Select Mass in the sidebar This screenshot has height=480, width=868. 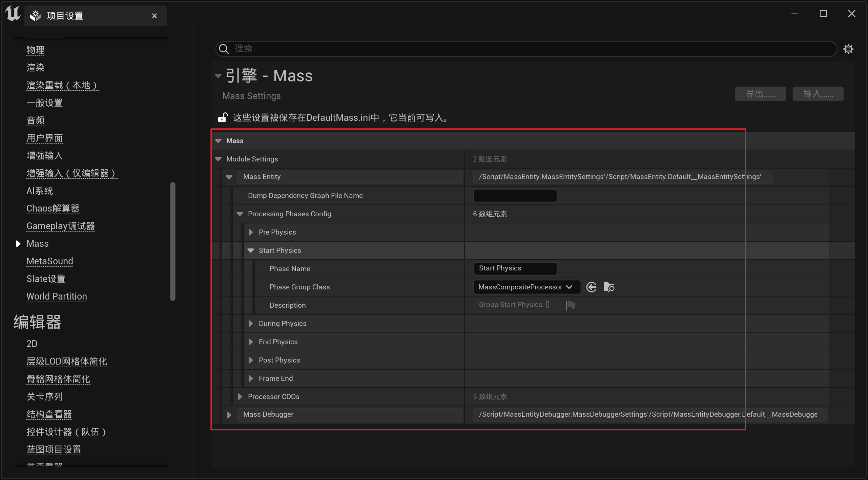tap(38, 244)
